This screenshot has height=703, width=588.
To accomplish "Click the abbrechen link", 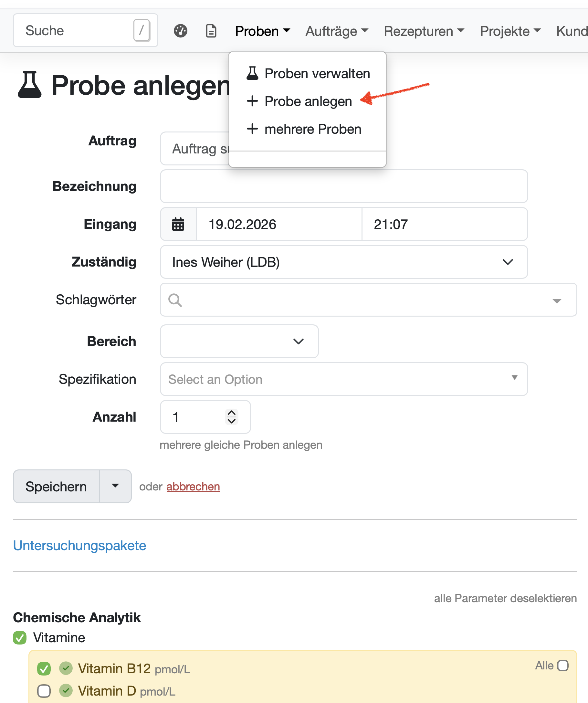I will (193, 487).
